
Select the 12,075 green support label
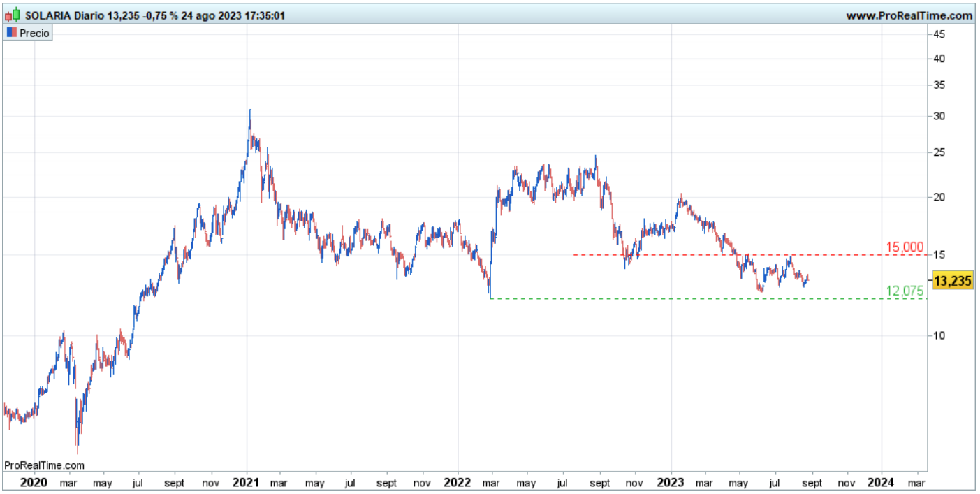tap(905, 291)
